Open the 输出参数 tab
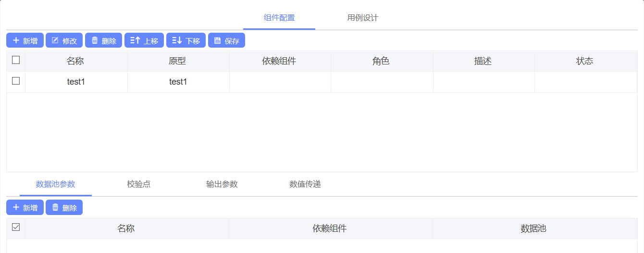 click(x=222, y=184)
